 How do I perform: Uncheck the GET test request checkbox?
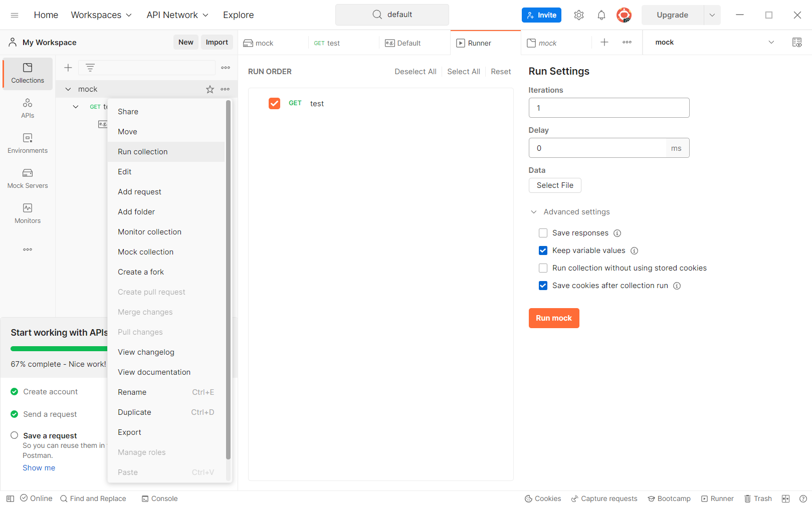tap(274, 103)
